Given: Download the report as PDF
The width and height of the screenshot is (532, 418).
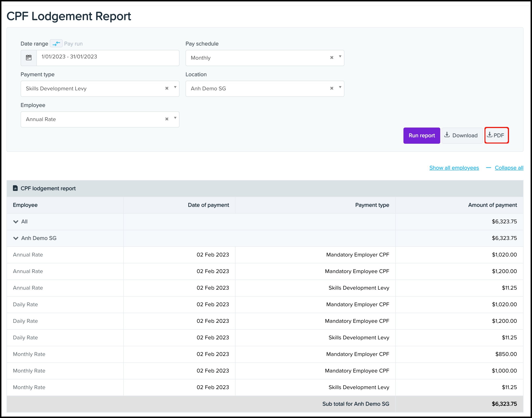Looking at the screenshot, I should tap(496, 135).
